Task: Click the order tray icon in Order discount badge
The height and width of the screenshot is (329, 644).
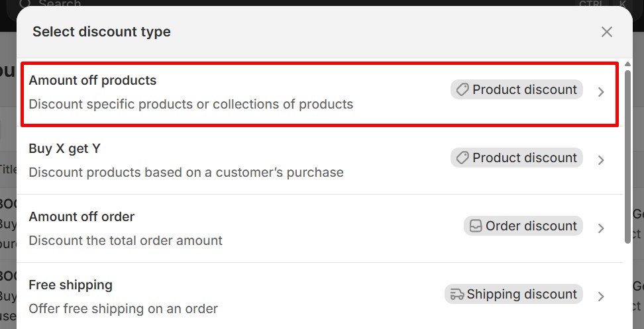Action: (476, 226)
